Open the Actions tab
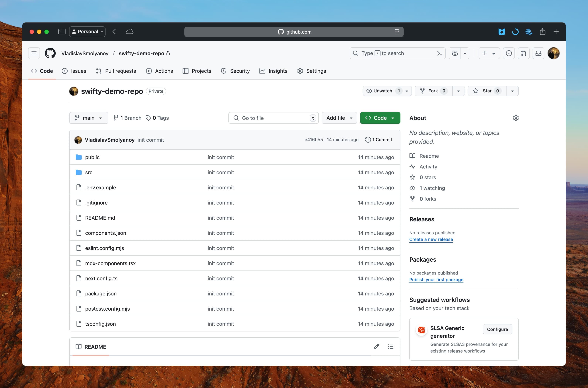 tap(160, 71)
